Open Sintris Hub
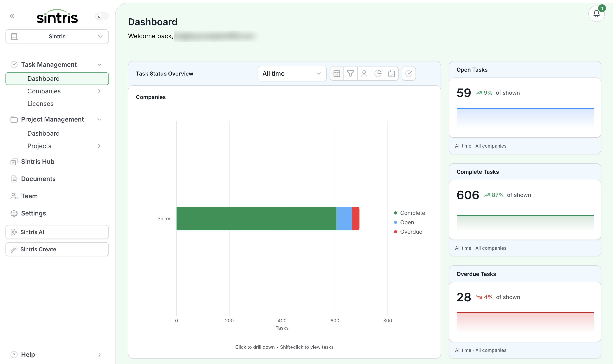This screenshot has width=613, height=364. 38,162
